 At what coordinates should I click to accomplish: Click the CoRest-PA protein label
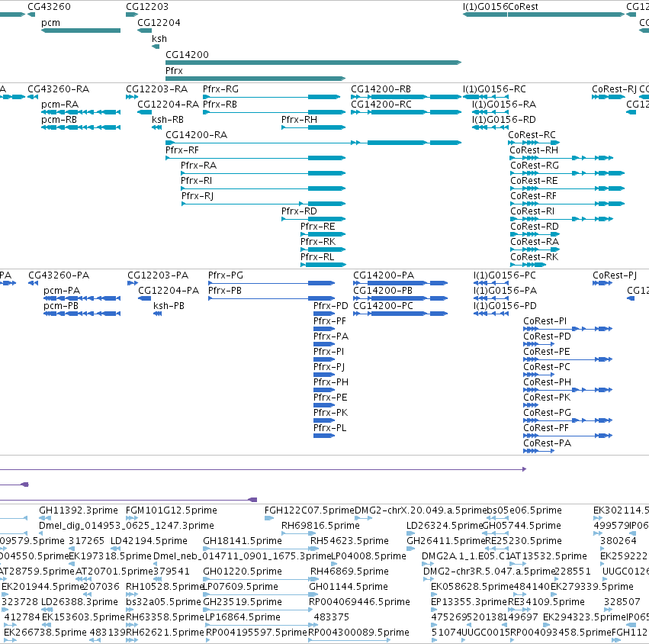pos(547,443)
